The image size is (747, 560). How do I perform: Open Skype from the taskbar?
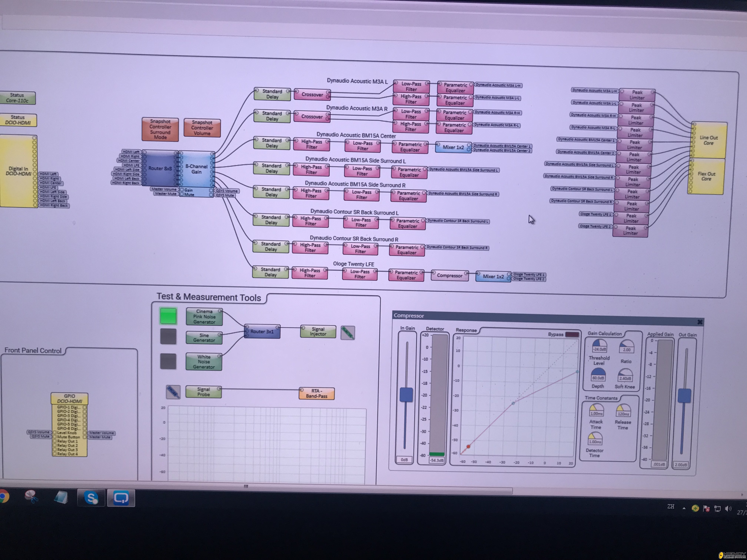pyautogui.click(x=91, y=498)
